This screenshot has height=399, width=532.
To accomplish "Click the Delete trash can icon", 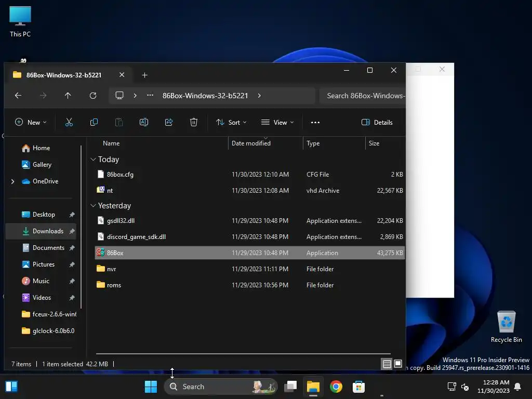I will coord(194,122).
